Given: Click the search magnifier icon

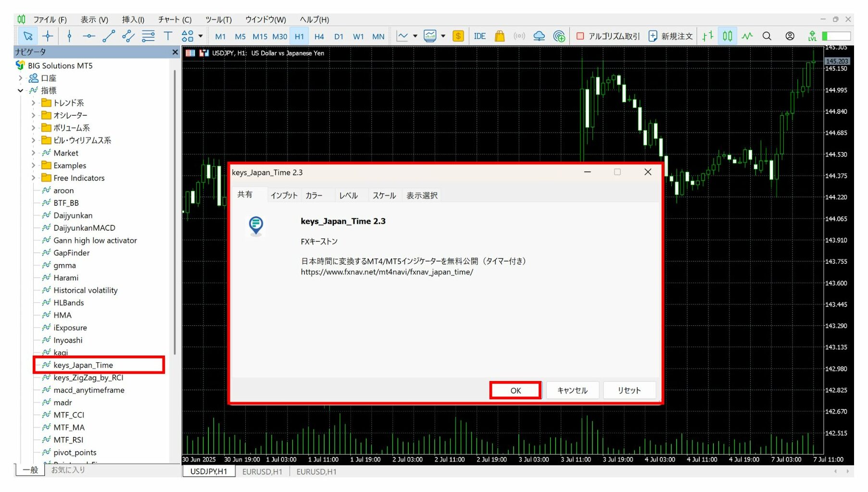Looking at the screenshot, I should (x=767, y=36).
